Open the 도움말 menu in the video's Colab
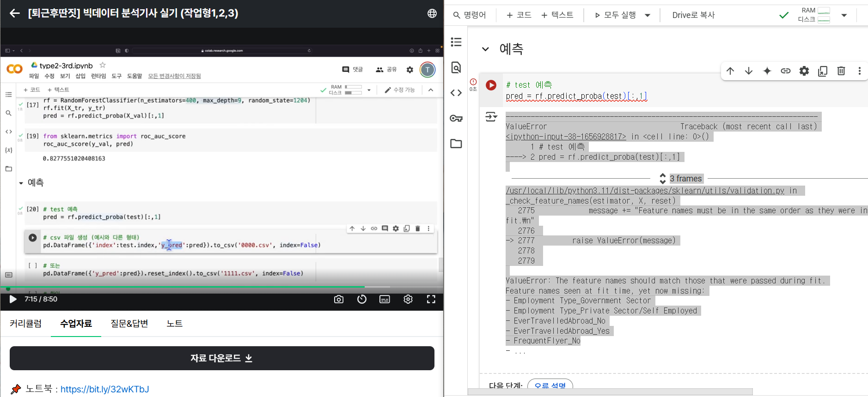Image resolution: width=868 pixels, height=397 pixels. [134, 76]
